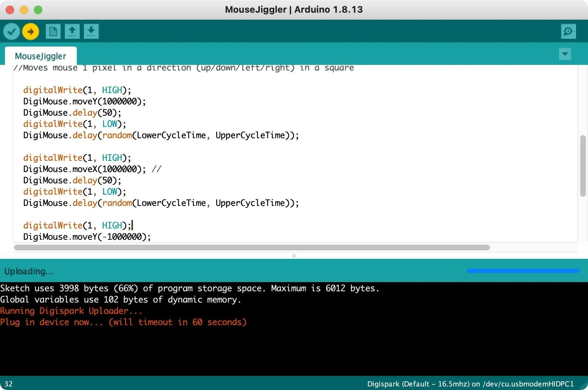Create a new sketch with New icon
The height and width of the screenshot is (390, 588).
pyautogui.click(x=53, y=31)
